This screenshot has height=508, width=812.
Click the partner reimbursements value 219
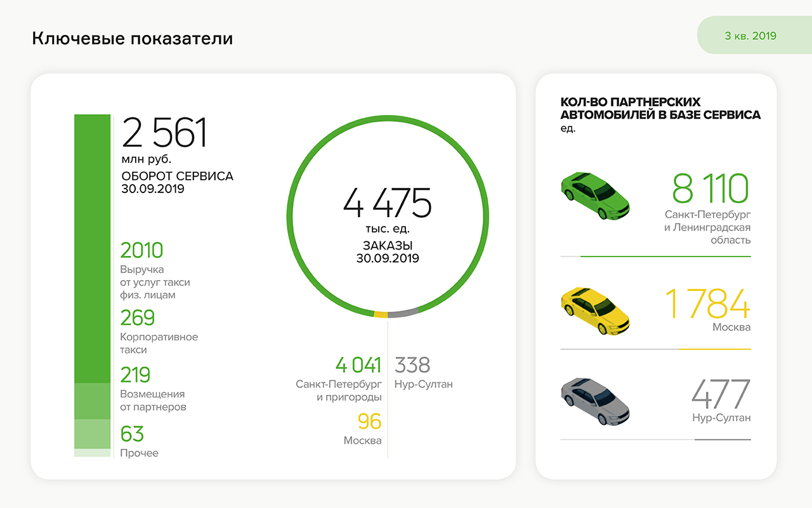click(x=136, y=375)
